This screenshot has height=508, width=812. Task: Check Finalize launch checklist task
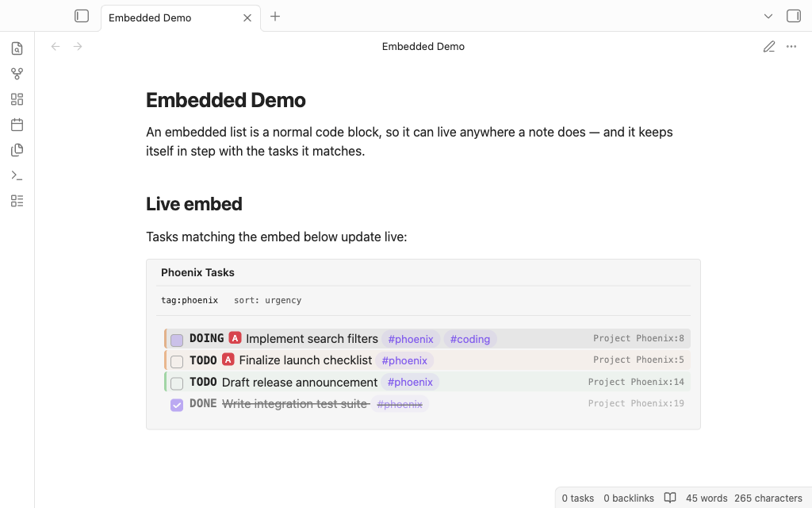click(177, 362)
